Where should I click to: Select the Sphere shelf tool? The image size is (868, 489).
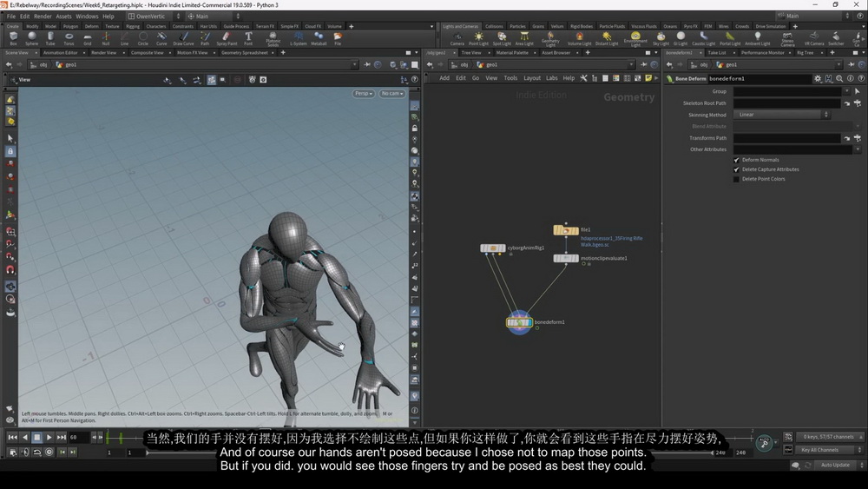pyautogui.click(x=31, y=38)
